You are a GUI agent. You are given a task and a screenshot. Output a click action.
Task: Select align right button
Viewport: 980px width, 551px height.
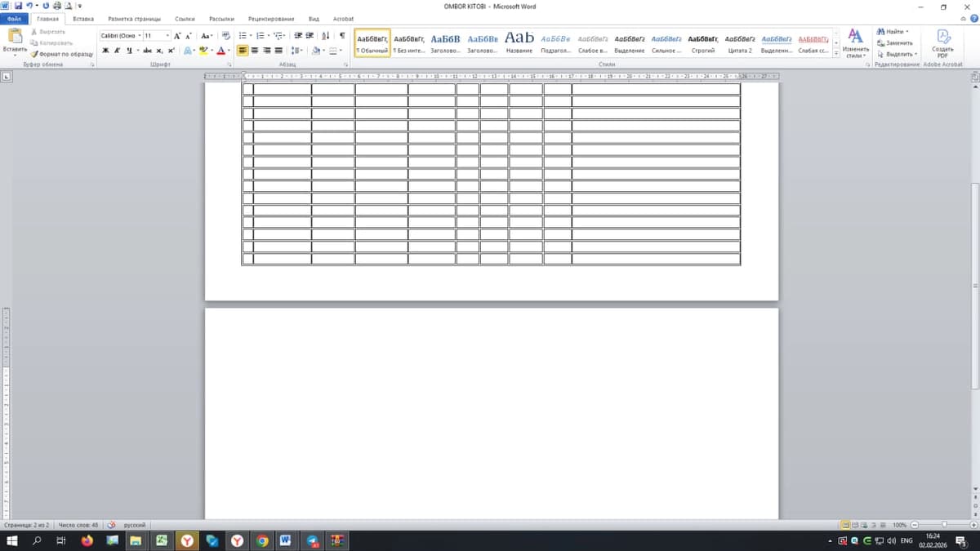pos(266,51)
